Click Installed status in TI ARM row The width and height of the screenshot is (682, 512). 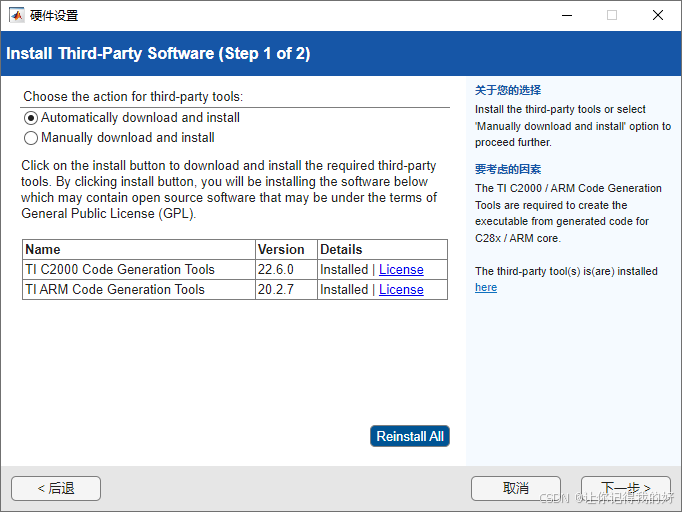point(344,290)
